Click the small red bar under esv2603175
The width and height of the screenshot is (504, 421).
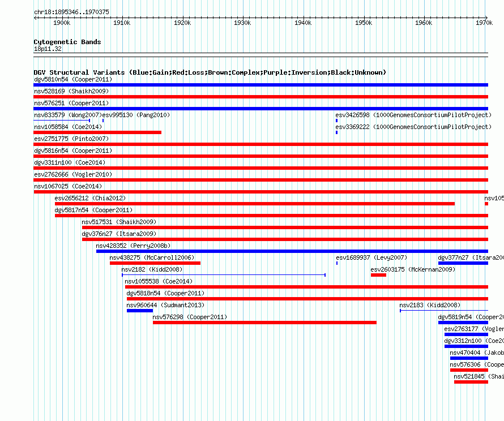tap(378, 275)
